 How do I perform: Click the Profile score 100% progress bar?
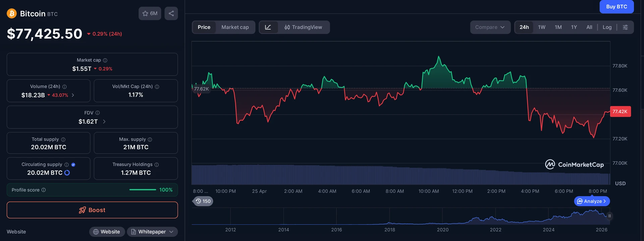click(x=143, y=190)
